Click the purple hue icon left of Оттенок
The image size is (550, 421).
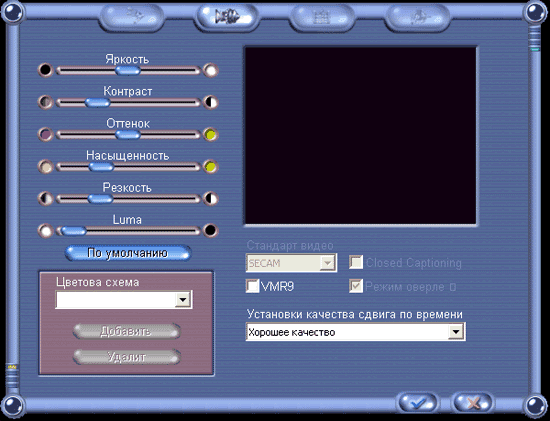click(x=45, y=134)
